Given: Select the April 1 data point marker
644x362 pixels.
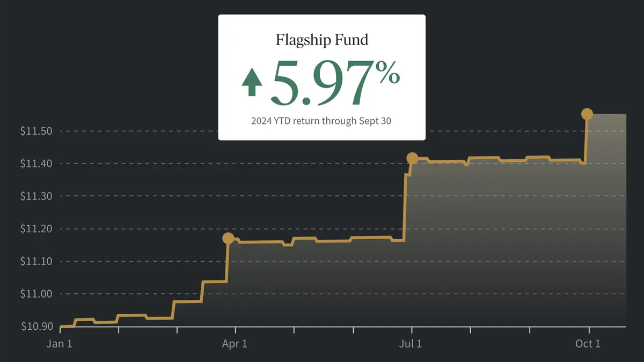Looking at the screenshot, I should pos(228,238).
